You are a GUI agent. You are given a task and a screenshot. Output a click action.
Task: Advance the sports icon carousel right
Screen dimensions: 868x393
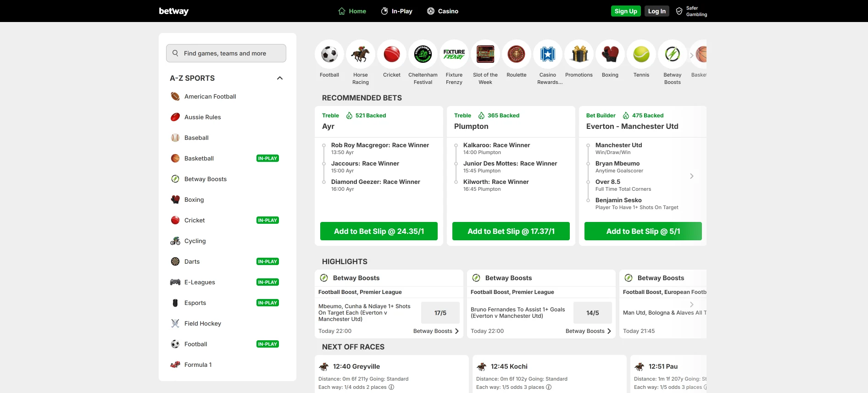click(692, 55)
